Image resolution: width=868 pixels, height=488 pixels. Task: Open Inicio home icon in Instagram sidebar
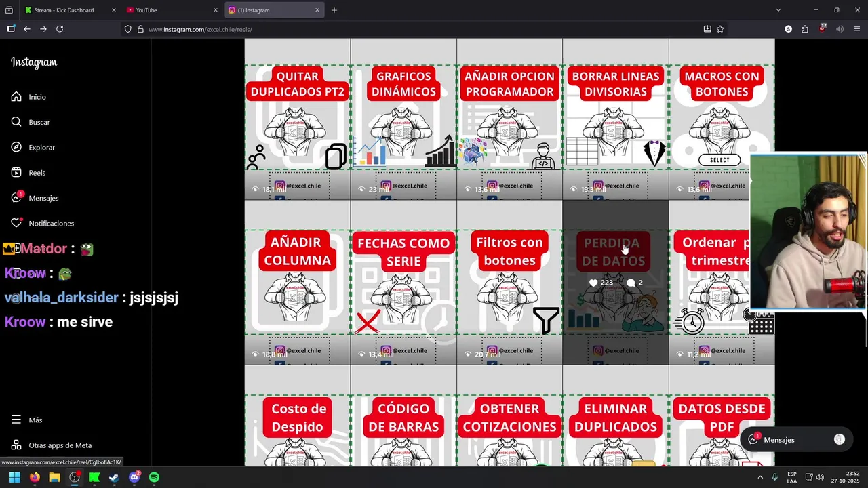point(16,97)
